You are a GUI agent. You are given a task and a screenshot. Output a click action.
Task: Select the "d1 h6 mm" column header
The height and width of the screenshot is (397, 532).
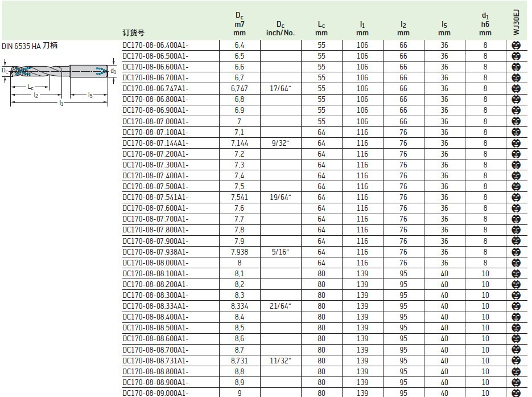pyautogui.click(x=485, y=24)
